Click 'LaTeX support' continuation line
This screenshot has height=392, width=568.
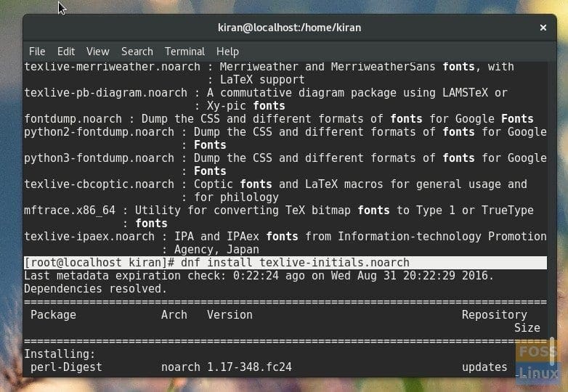[262, 80]
